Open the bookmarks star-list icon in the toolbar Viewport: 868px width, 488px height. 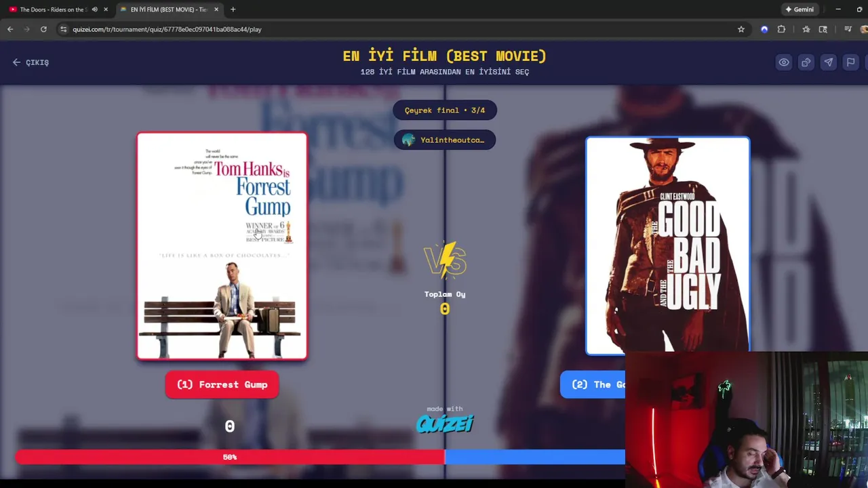click(806, 29)
